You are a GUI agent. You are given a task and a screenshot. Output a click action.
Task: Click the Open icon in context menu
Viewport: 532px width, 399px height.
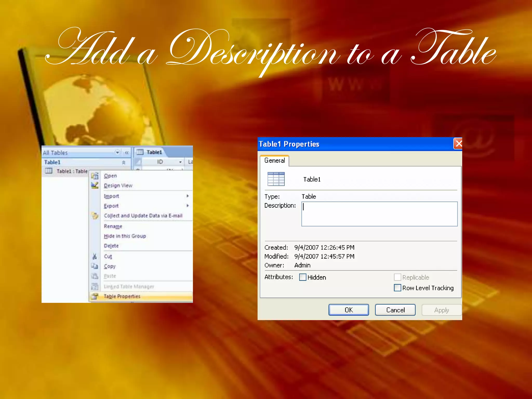tap(95, 176)
